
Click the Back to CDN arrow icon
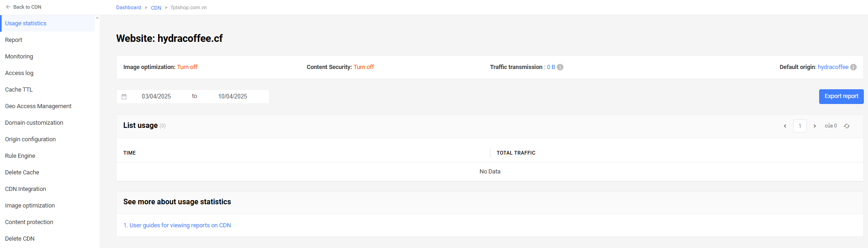tap(8, 7)
